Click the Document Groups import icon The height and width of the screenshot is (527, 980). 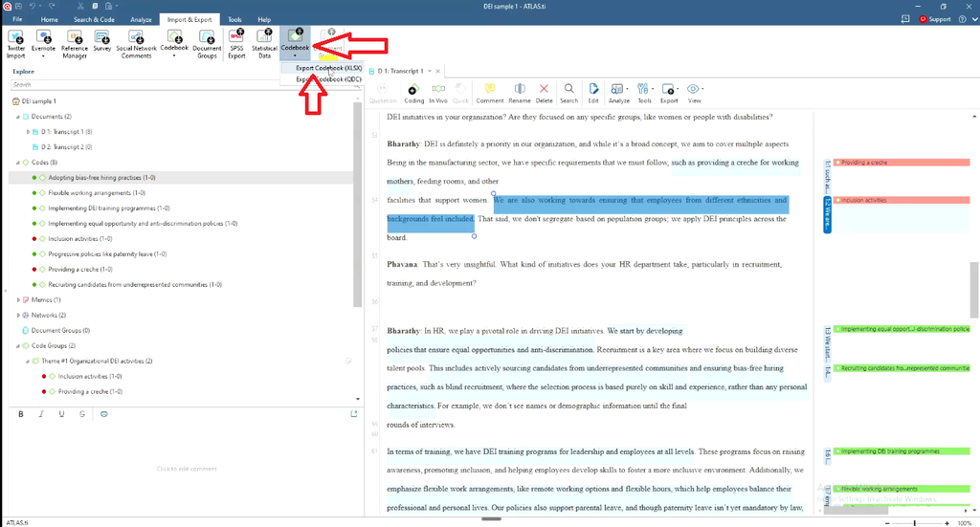pos(207,44)
